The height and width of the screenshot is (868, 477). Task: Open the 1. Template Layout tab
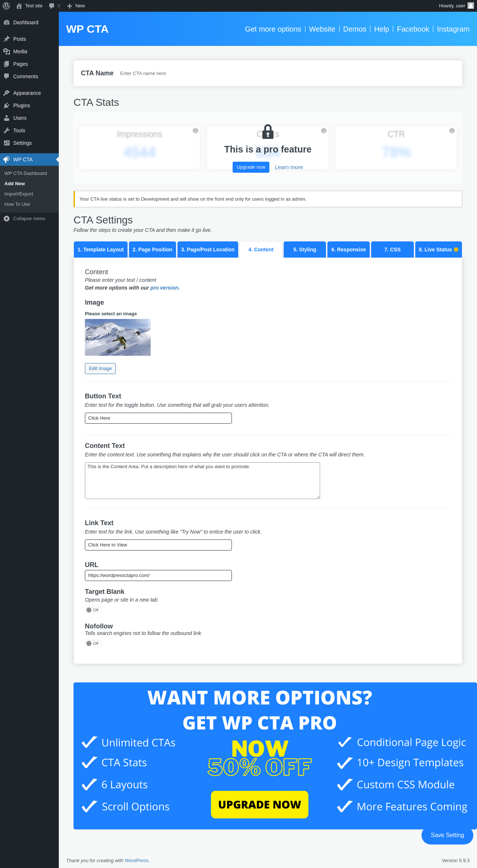click(100, 250)
